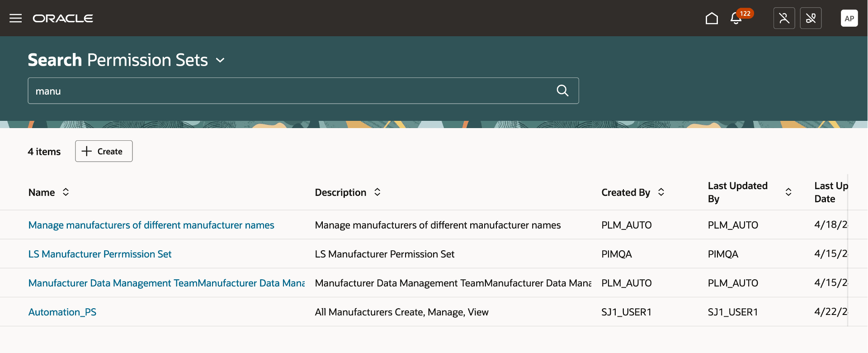Open the AP user avatar menu
The height and width of the screenshot is (353, 868).
coord(849,18)
